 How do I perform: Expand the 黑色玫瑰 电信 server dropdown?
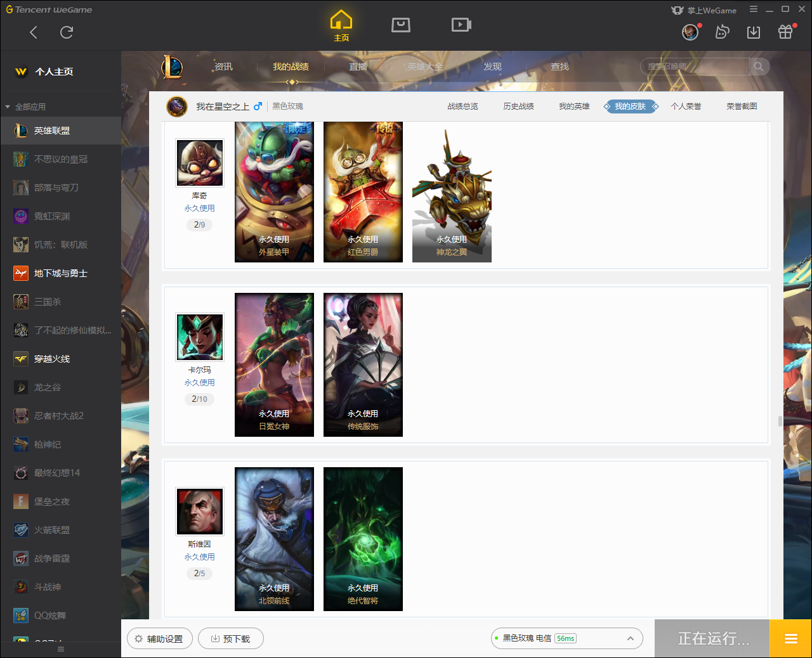[566, 638]
